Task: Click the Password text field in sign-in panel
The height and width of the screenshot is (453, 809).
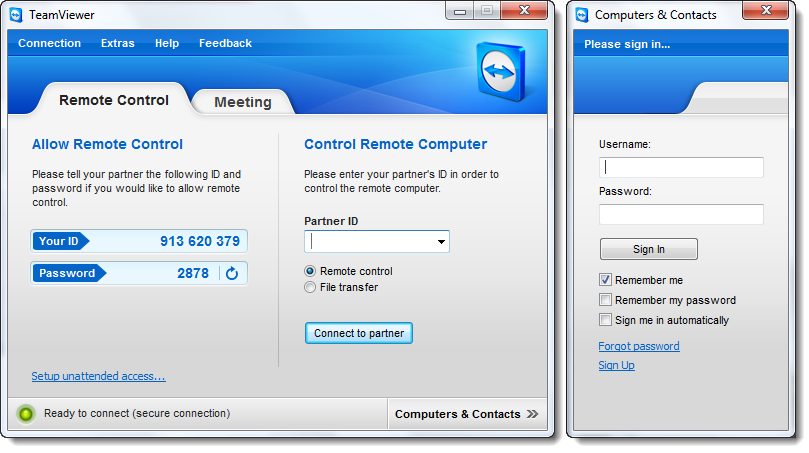Action: [681, 214]
